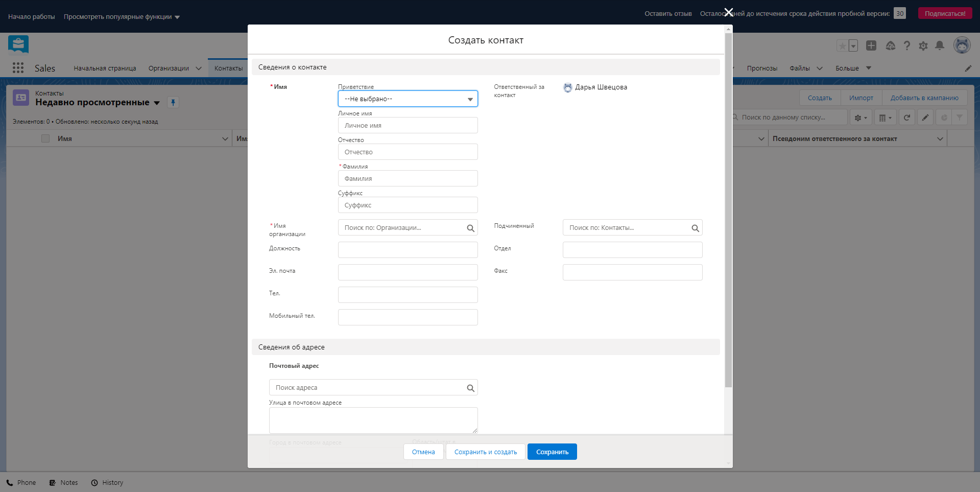Click the Контакты list object icon
The width and height of the screenshot is (980, 492).
[x=21, y=98]
